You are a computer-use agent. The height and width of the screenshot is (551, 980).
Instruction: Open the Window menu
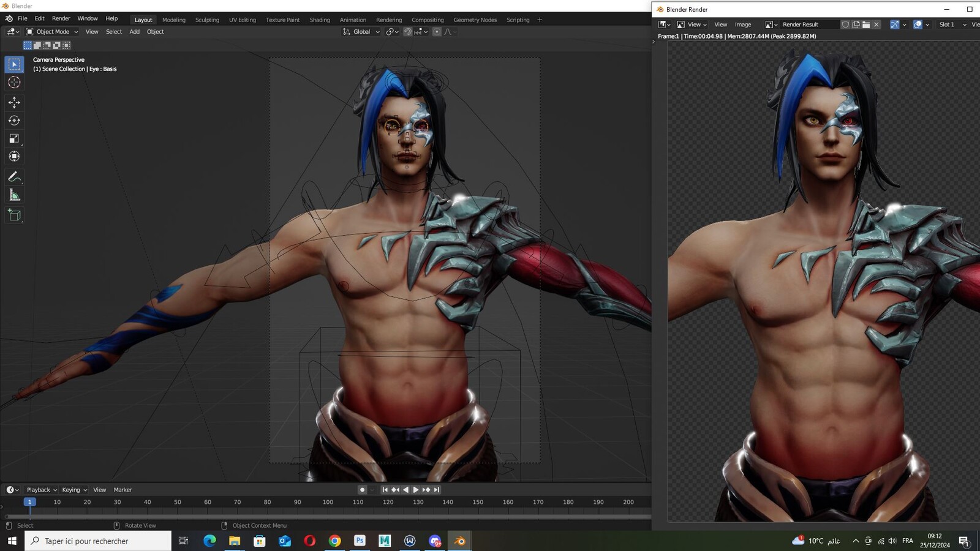[x=88, y=18]
